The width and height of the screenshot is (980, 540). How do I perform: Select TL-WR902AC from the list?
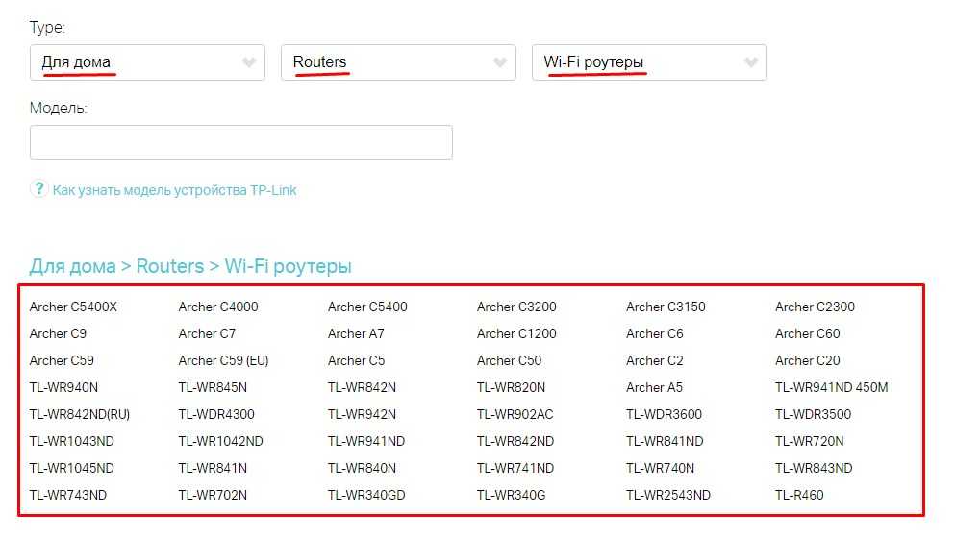point(515,415)
